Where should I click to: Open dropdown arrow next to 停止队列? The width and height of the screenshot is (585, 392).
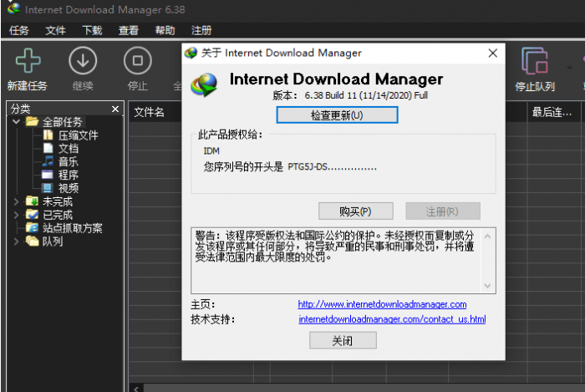pyautogui.click(x=569, y=68)
